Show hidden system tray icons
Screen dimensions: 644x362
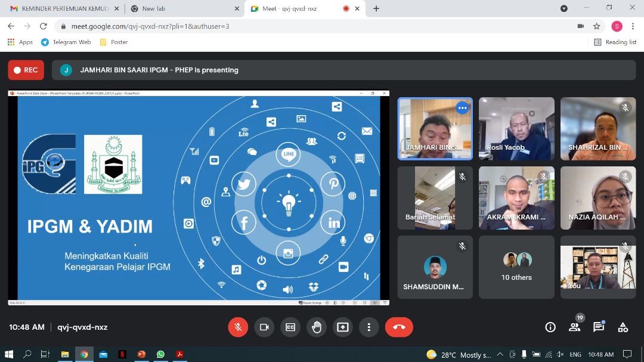coord(500,354)
